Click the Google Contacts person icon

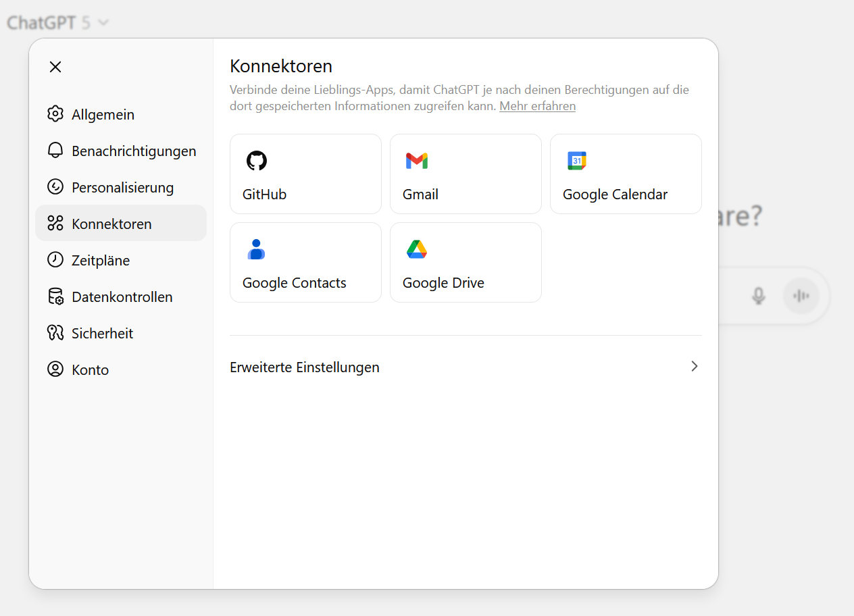(256, 249)
